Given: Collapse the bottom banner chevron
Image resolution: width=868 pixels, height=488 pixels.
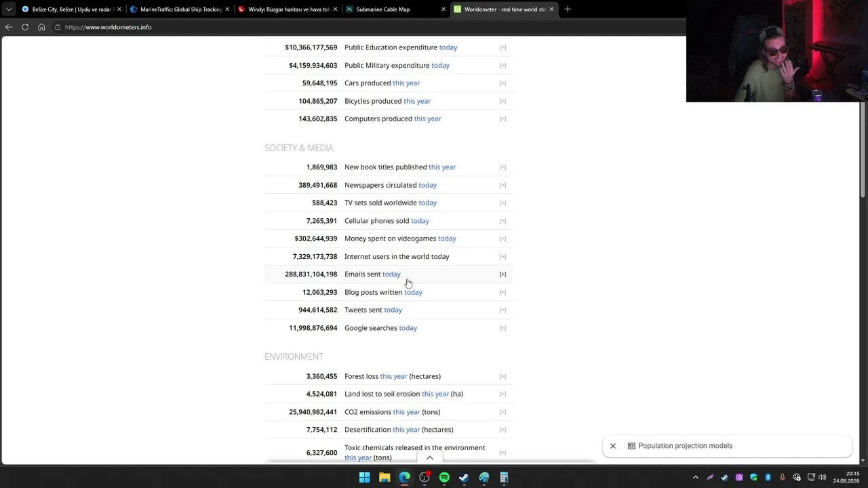Looking at the screenshot, I should point(429,458).
